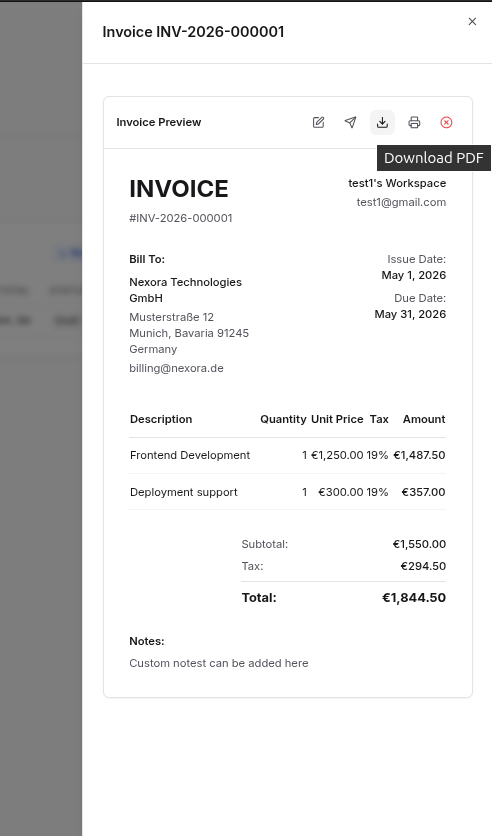Click the total €1,844.50 value
The image size is (492, 836).
(414, 598)
